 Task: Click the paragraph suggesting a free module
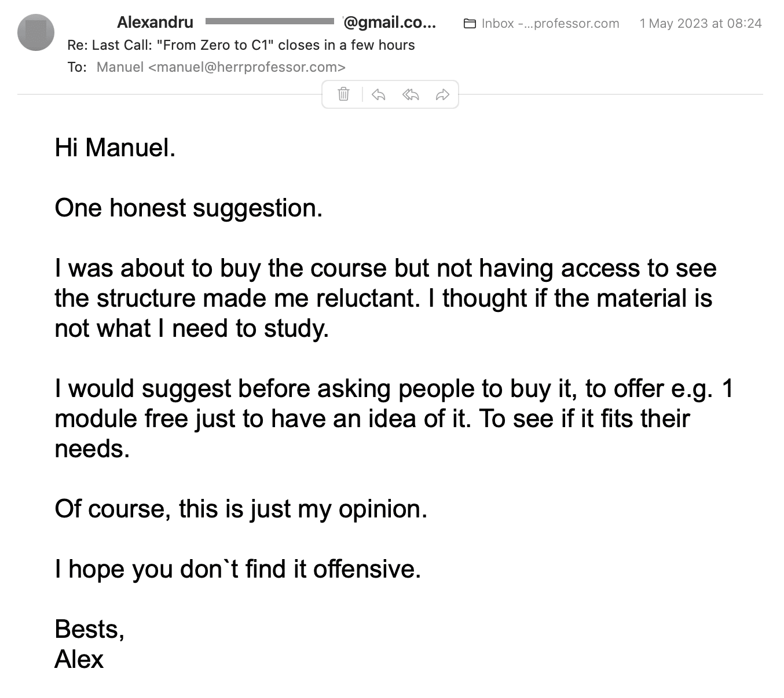pos(394,418)
